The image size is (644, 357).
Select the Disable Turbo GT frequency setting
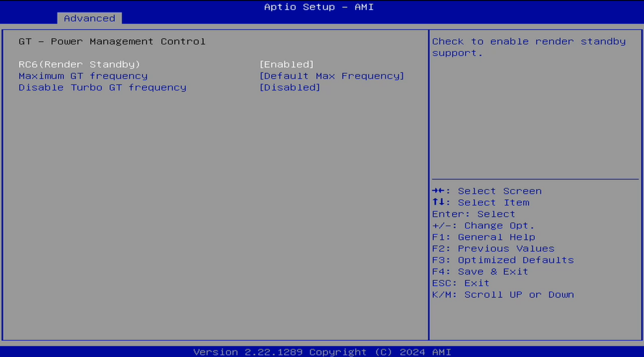tap(102, 87)
